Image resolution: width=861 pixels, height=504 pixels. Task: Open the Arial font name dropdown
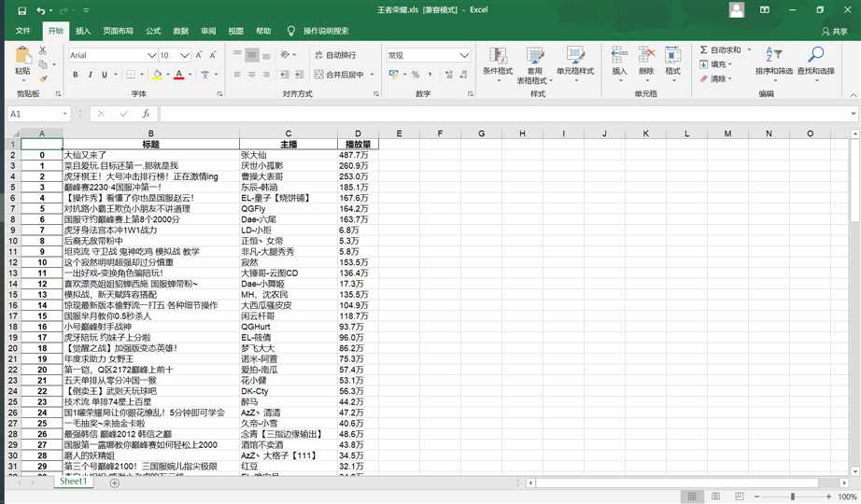tap(151, 55)
